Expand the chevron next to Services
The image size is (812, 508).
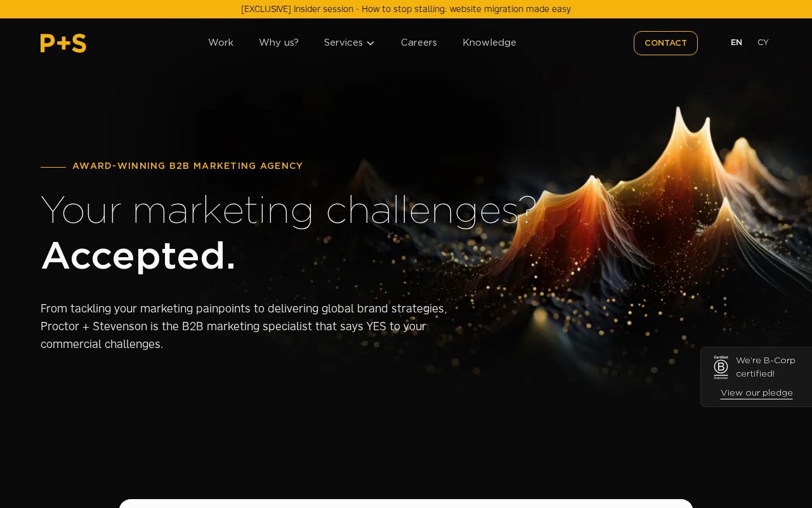tap(370, 43)
